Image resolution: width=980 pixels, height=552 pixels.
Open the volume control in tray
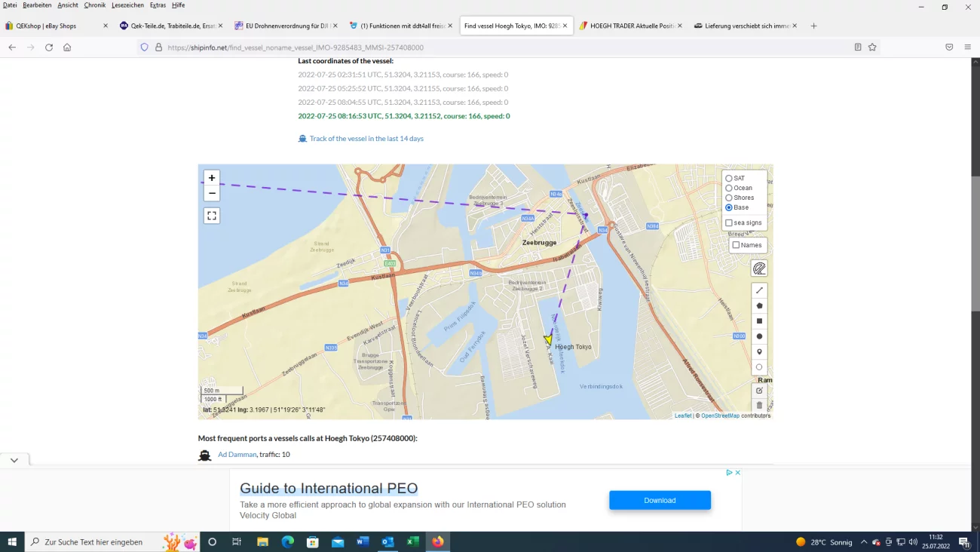[913, 541]
